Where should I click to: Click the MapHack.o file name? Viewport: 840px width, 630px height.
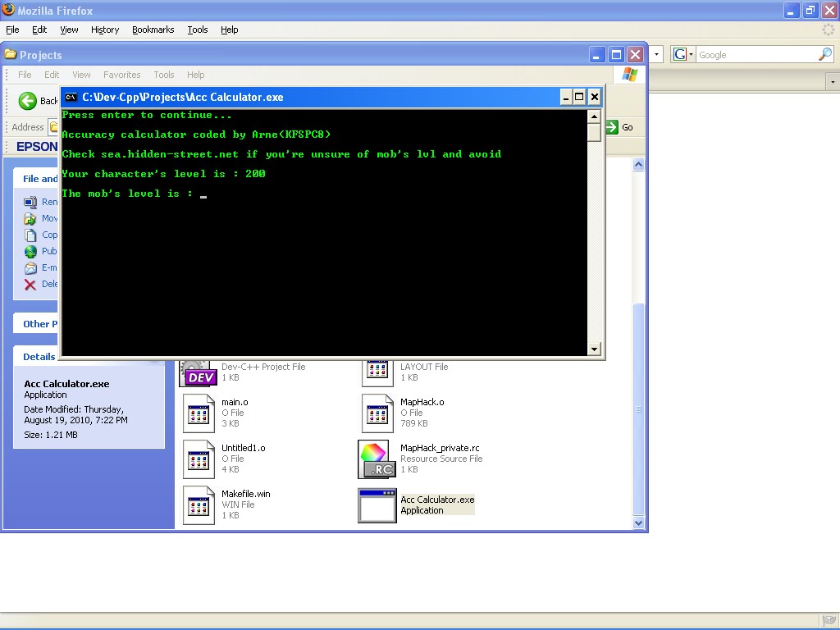coord(422,402)
